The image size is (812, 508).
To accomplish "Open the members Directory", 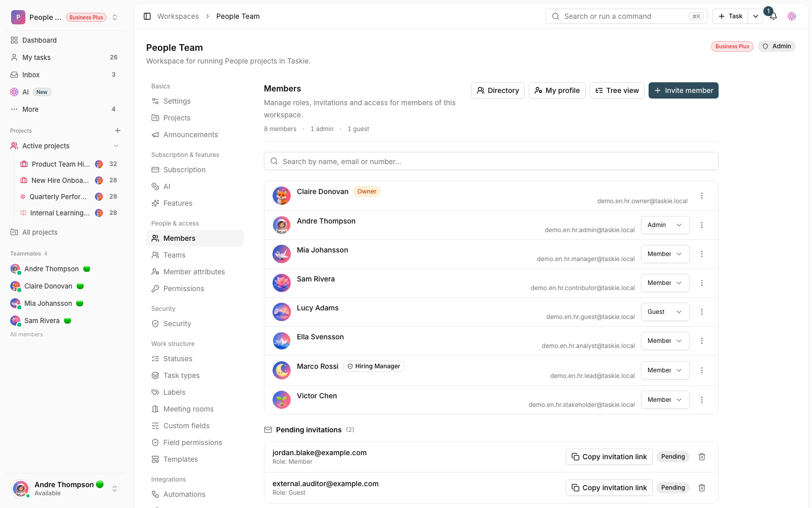I will (x=498, y=90).
